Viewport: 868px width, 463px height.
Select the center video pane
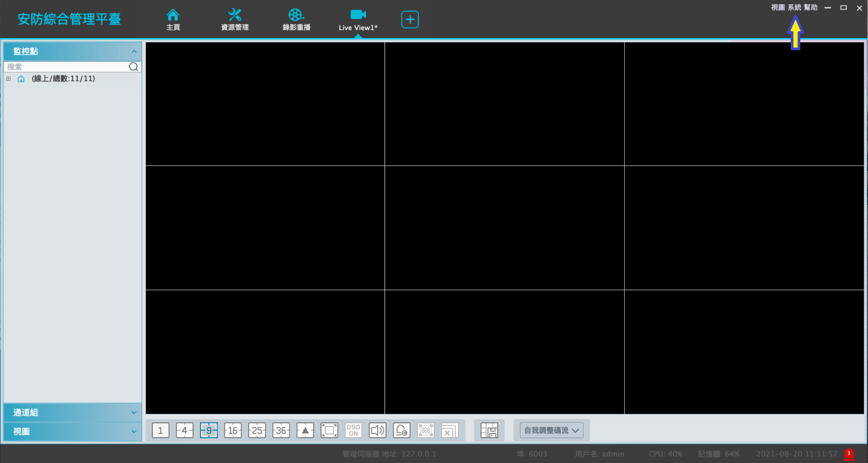click(x=505, y=228)
